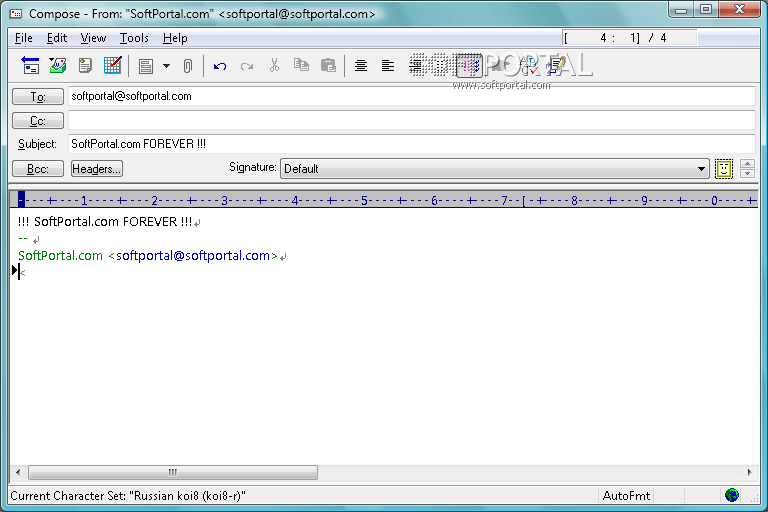
Task: Click the green tray draft icon
Action: [x=58, y=65]
